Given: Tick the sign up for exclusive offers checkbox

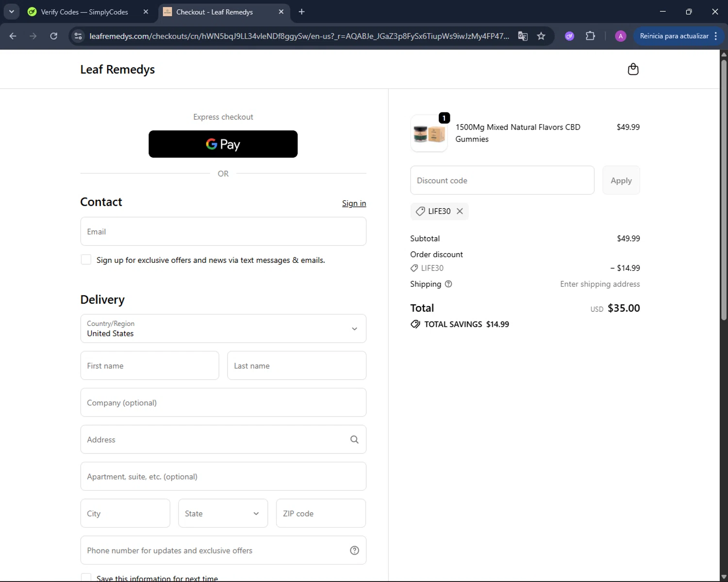Looking at the screenshot, I should click(86, 259).
